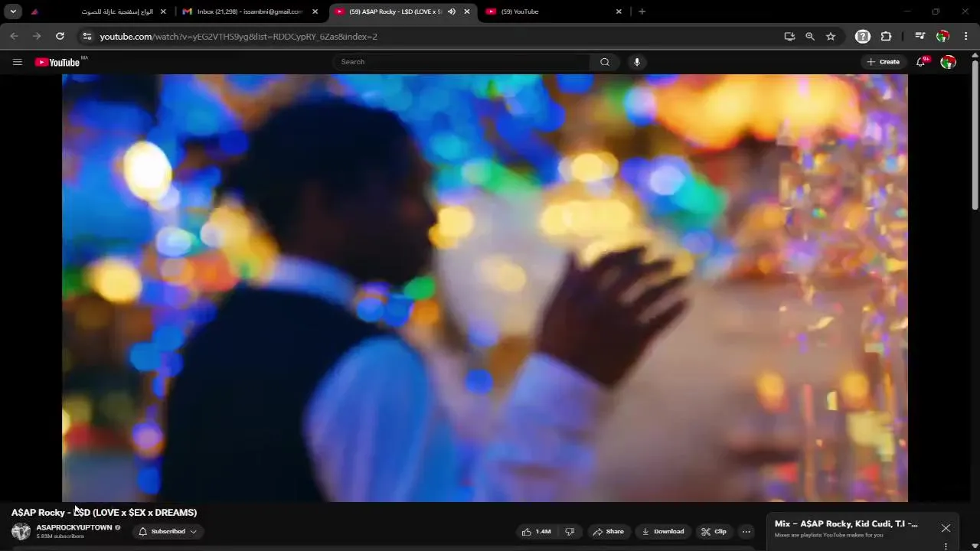Open the Chrome profile avatar
This screenshot has width=980, height=551.
[943, 36]
